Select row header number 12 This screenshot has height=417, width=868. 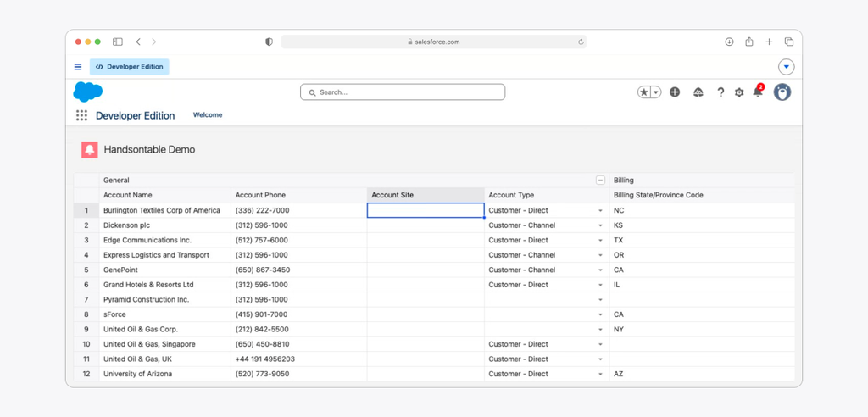(x=86, y=375)
